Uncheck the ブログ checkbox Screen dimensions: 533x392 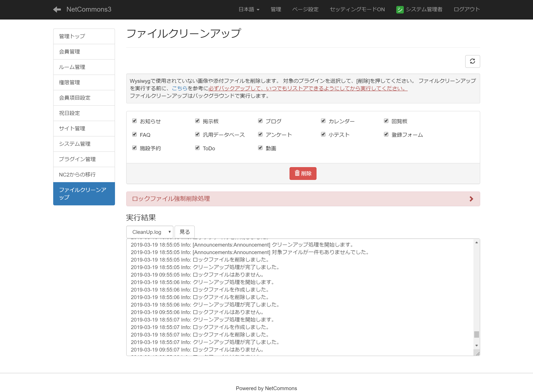260,121
